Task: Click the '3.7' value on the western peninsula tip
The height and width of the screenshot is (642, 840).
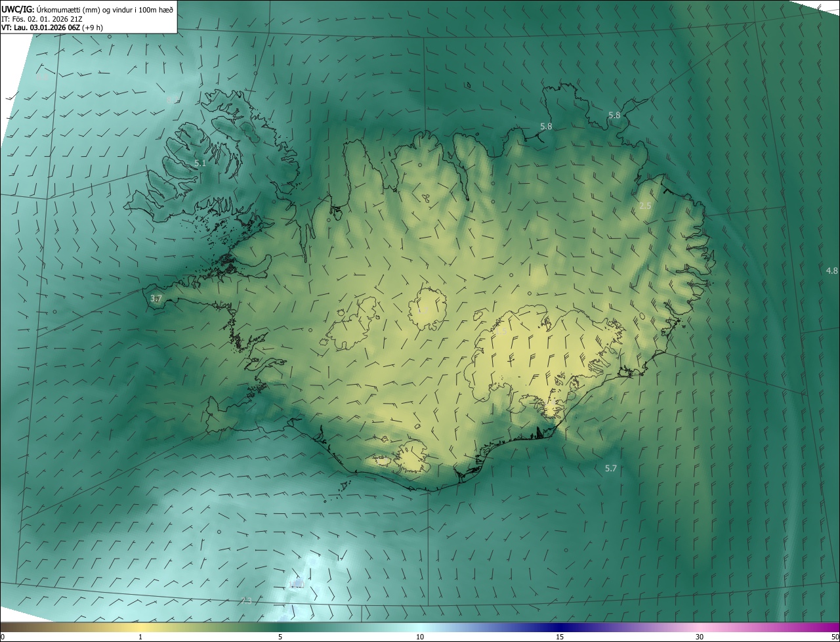Action: click(156, 298)
